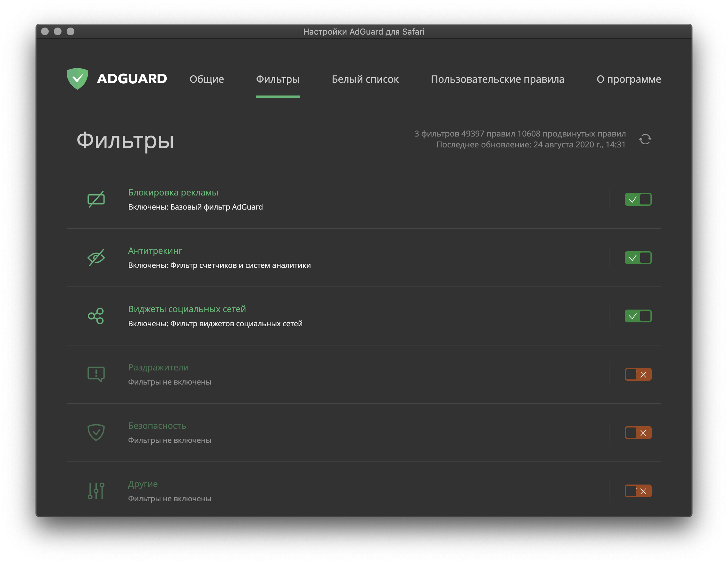Turn on the Безопасность switch

[x=638, y=433]
